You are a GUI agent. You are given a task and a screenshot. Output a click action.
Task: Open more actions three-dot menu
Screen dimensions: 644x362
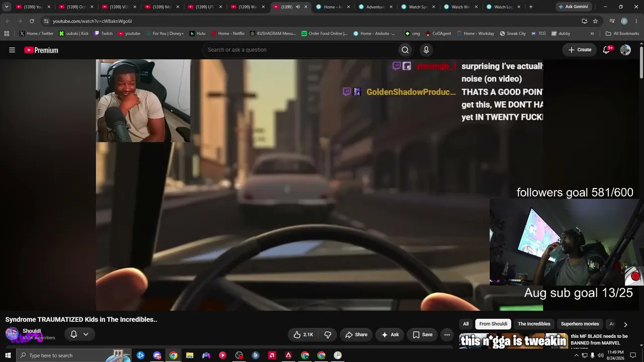tap(447, 334)
